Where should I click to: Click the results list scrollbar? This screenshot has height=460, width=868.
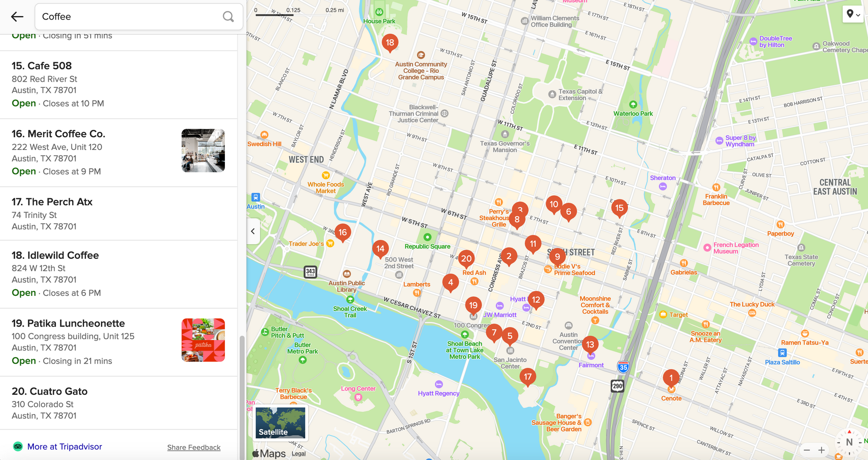[242, 397]
